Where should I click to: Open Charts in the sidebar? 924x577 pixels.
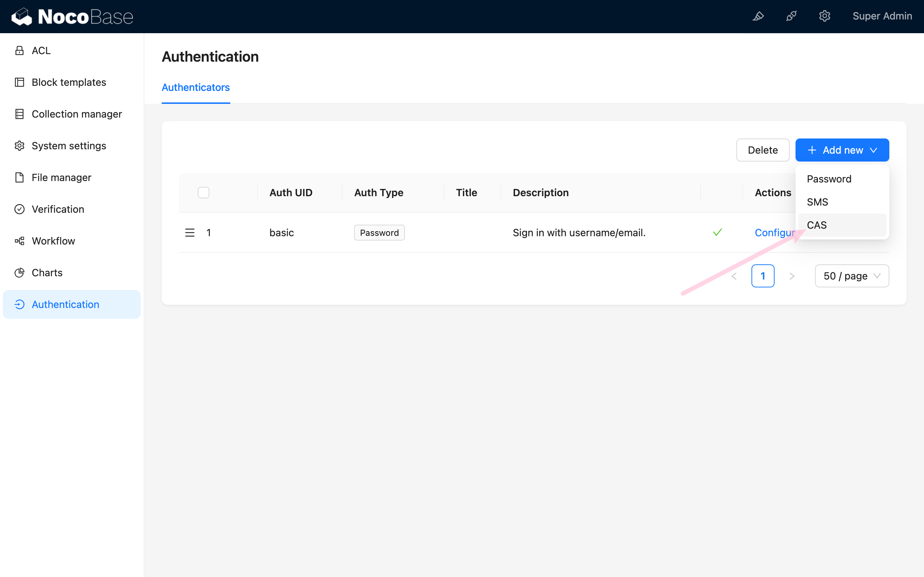click(47, 273)
